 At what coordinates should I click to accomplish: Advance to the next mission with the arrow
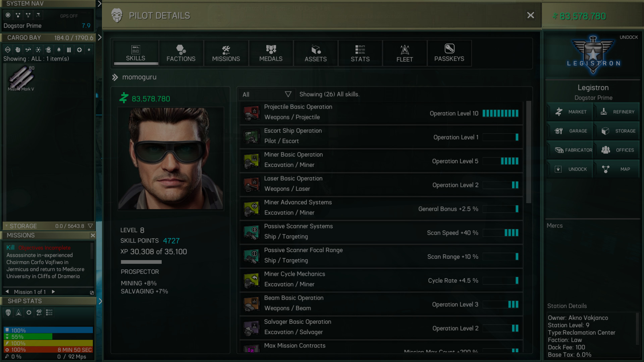coord(54,292)
